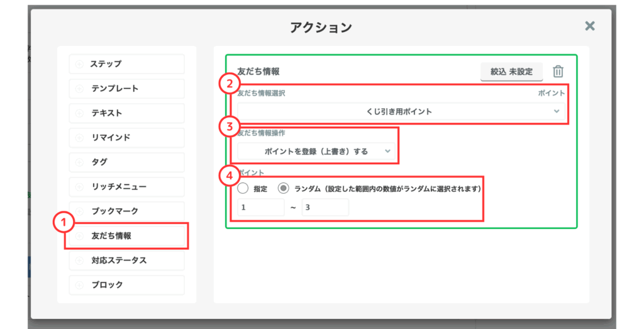The width and height of the screenshot is (644, 329).
Task: Click the play icon beside テンプレート
Action: click(x=79, y=89)
